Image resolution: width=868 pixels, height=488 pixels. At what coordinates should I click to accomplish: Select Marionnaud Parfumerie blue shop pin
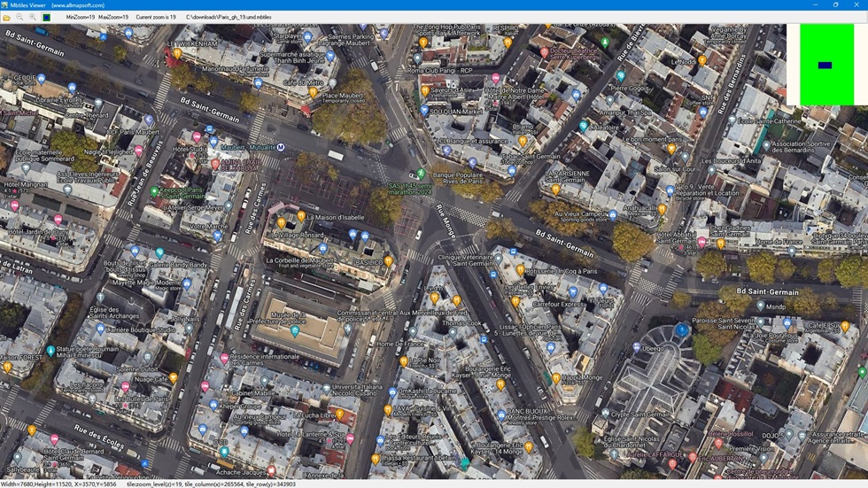click(258, 83)
